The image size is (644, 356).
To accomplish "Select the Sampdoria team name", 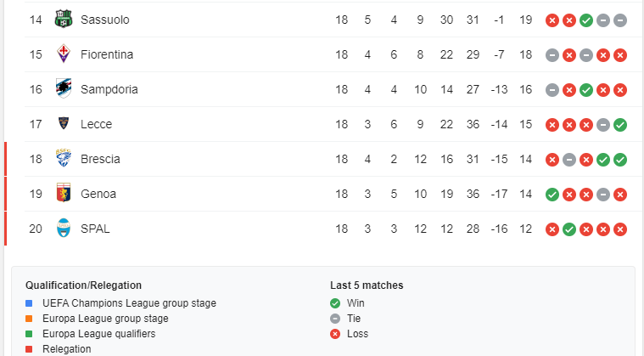I will coord(109,89).
